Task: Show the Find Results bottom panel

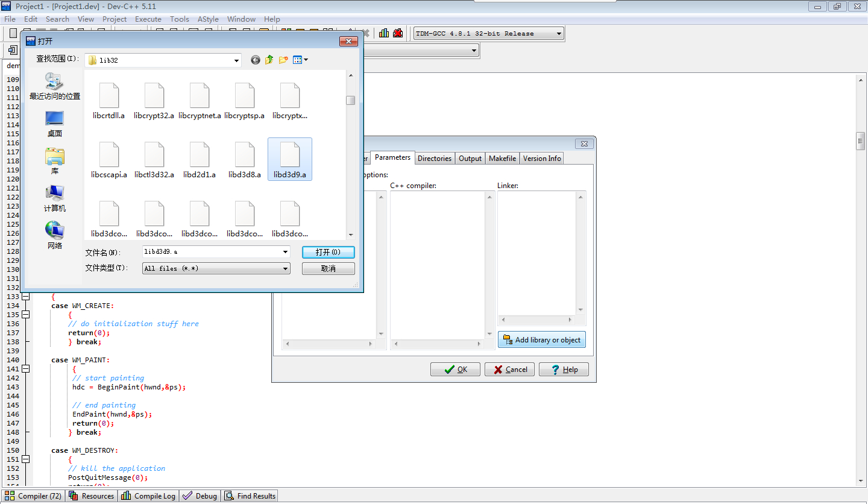Action: 250,496
